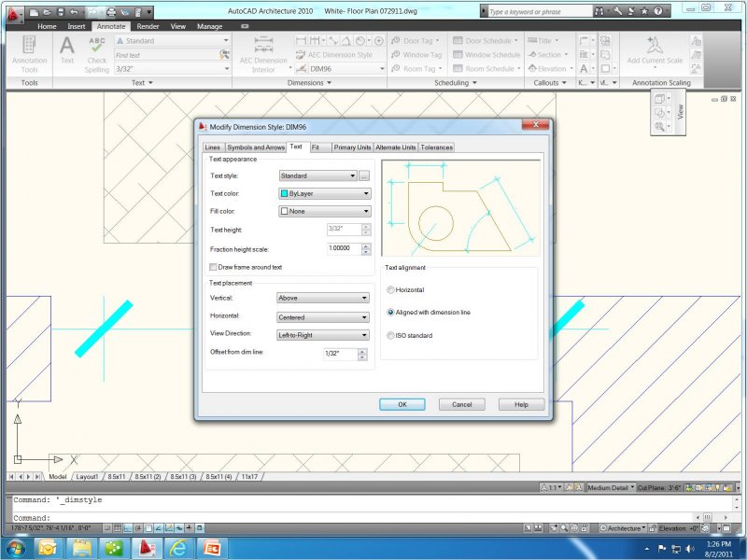The height and width of the screenshot is (560, 747).
Task: Click the Fraction height scale value field
Action: point(344,248)
